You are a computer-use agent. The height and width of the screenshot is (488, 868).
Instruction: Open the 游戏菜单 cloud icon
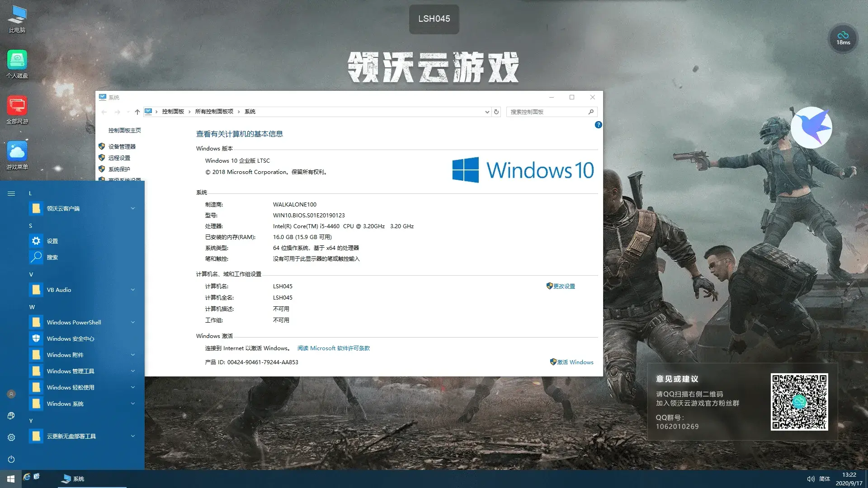(x=17, y=155)
